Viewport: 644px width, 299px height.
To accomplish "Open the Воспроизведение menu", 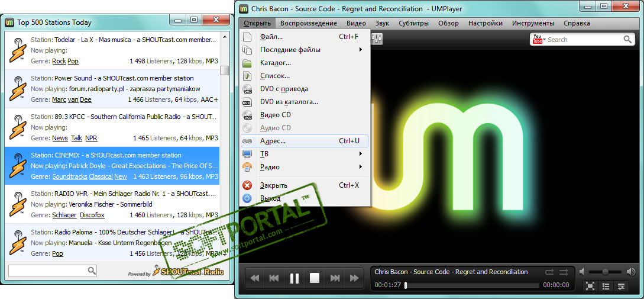I will click(x=309, y=23).
